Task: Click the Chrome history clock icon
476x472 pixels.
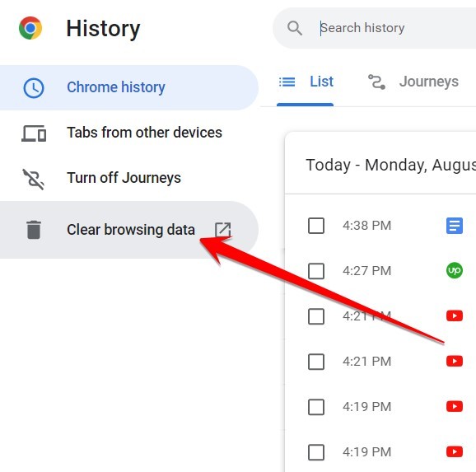Action: click(x=34, y=88)
